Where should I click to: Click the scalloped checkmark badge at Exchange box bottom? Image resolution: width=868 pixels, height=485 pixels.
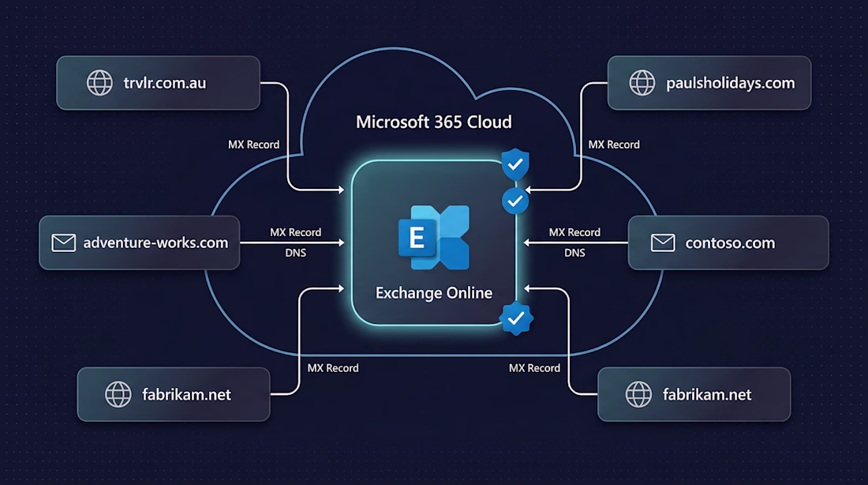click(516, 318)
